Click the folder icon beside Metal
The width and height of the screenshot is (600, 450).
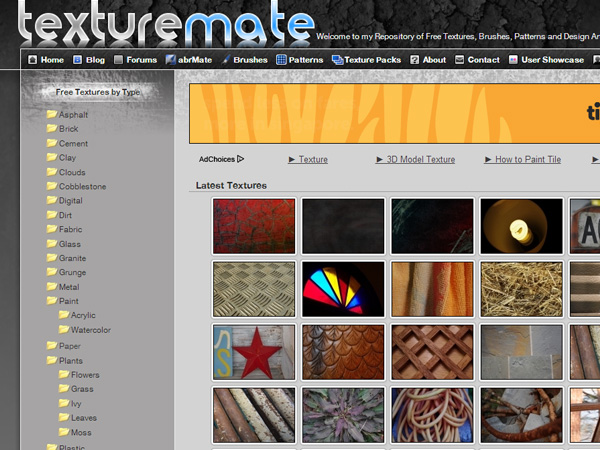(x=52, y=286)
